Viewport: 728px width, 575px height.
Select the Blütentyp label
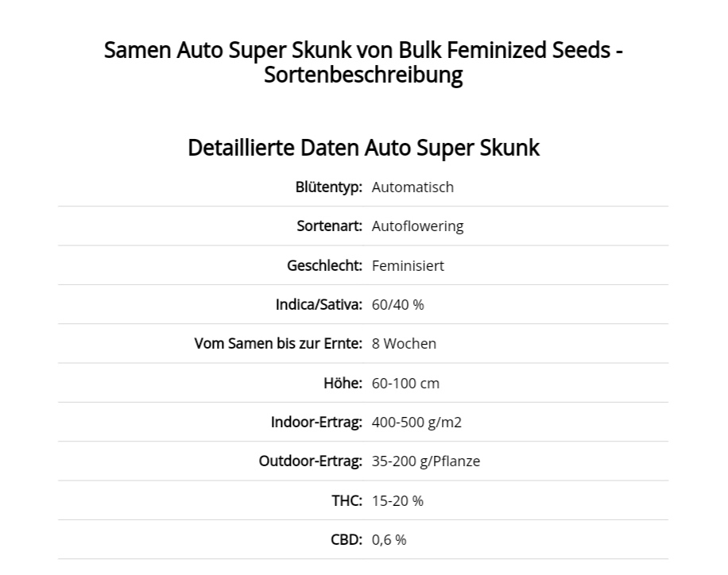(329, 187)
